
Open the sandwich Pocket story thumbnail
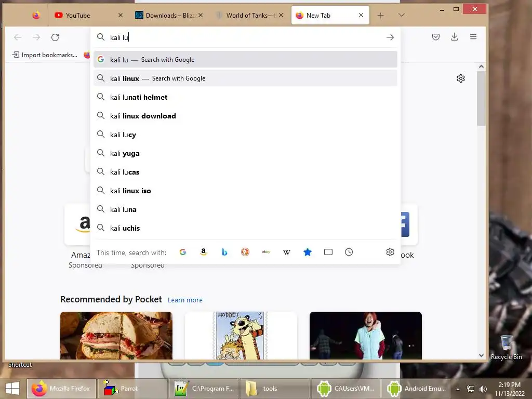tap(116, 336)
